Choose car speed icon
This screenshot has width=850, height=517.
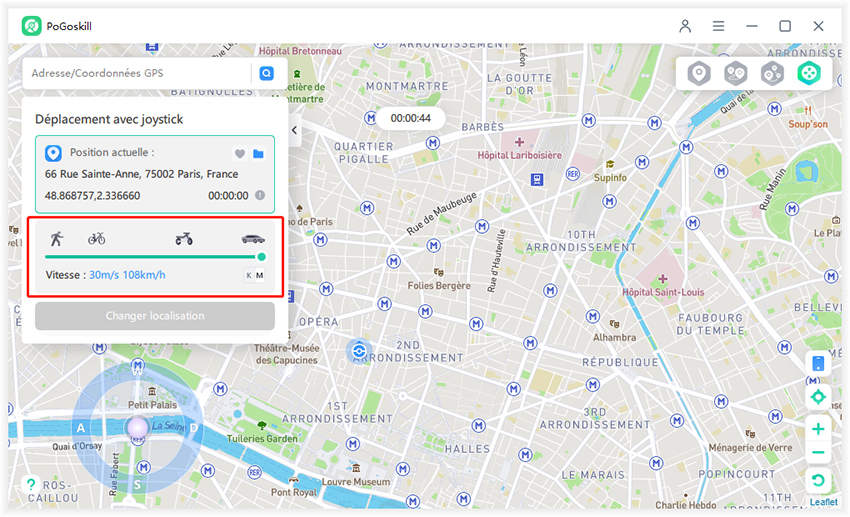point(253,238)
